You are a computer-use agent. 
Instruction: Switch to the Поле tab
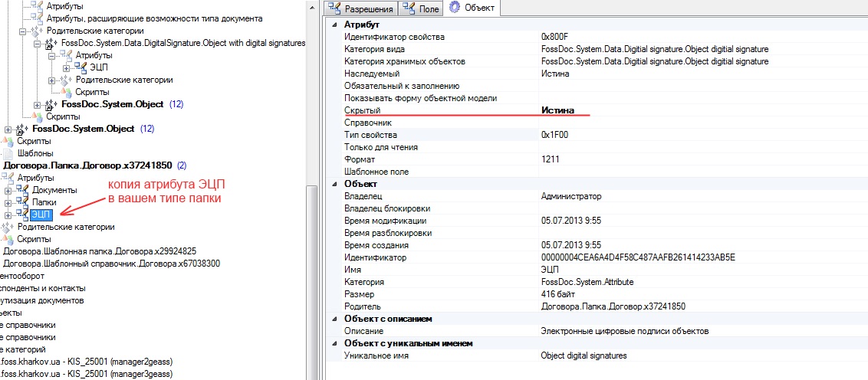(x=421, y=9)
